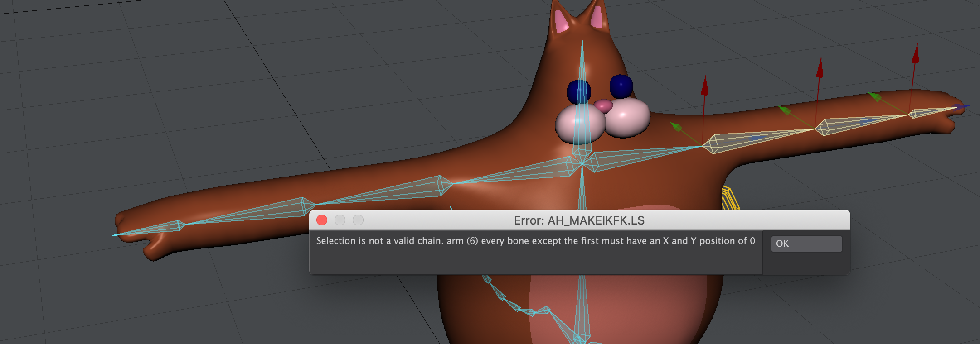Click OK in the error dialog

point(806,244)
